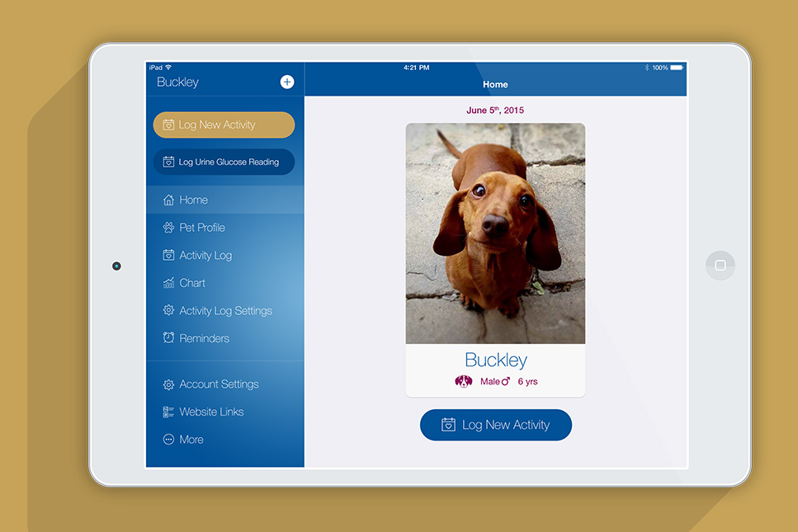
Task: Select Reminders in the sidebar
Action: pyautogui.click(x=225, y=337)
